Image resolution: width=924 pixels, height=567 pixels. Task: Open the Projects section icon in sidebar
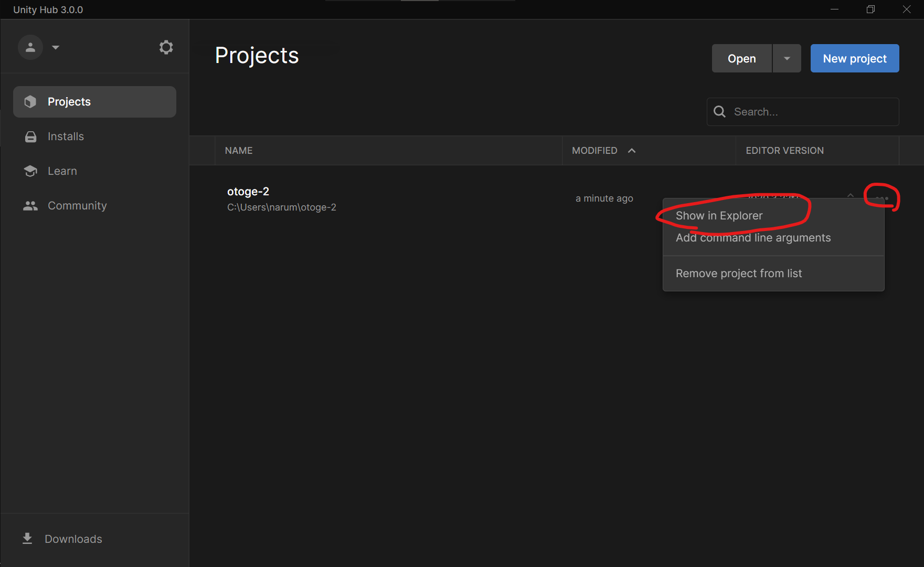pyautogui.click(x=30, y=101)
